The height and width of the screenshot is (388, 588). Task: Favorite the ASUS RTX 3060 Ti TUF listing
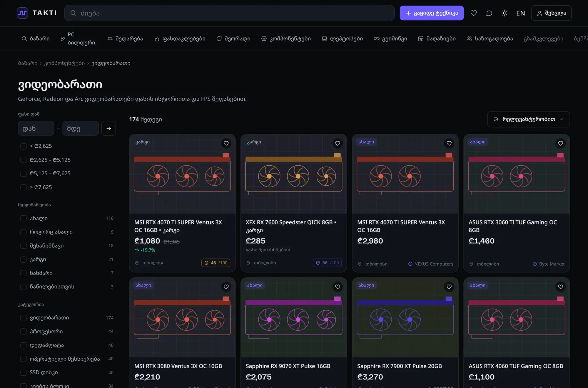(x=561, y=143)
